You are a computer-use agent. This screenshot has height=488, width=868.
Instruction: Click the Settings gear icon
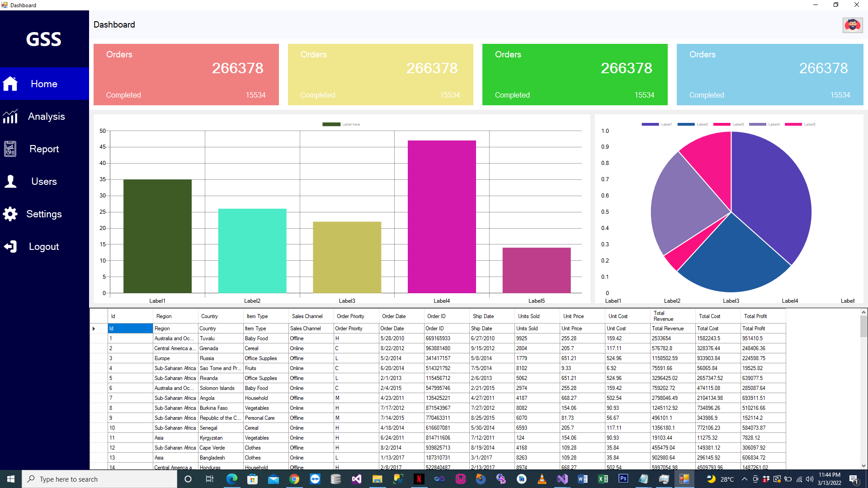point(10,214)
